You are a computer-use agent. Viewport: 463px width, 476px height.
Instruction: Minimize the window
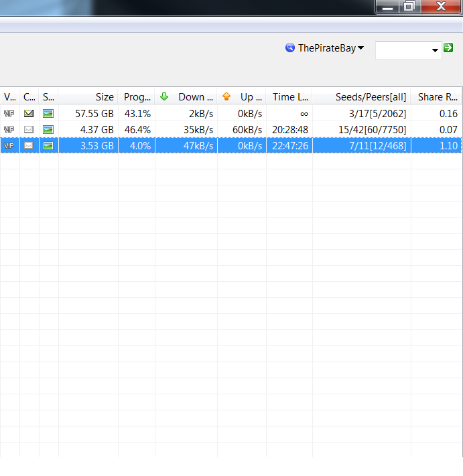pyautogui.click(x=387, y=6)
